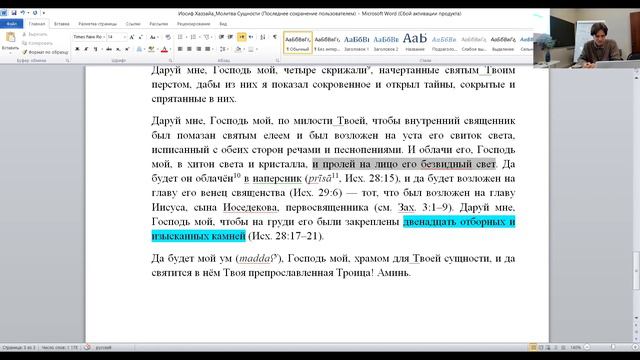Apply the Подзаголовок style

(444, 42)
